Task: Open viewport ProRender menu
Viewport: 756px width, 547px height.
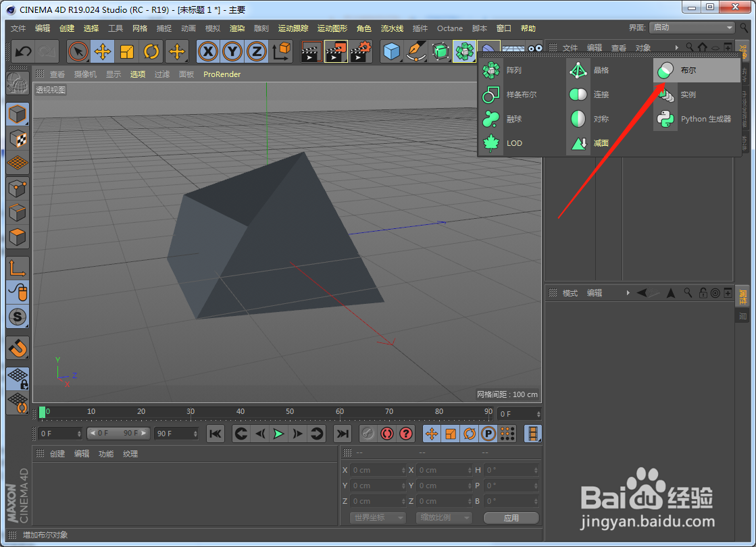Action: (x=222, y=74)
